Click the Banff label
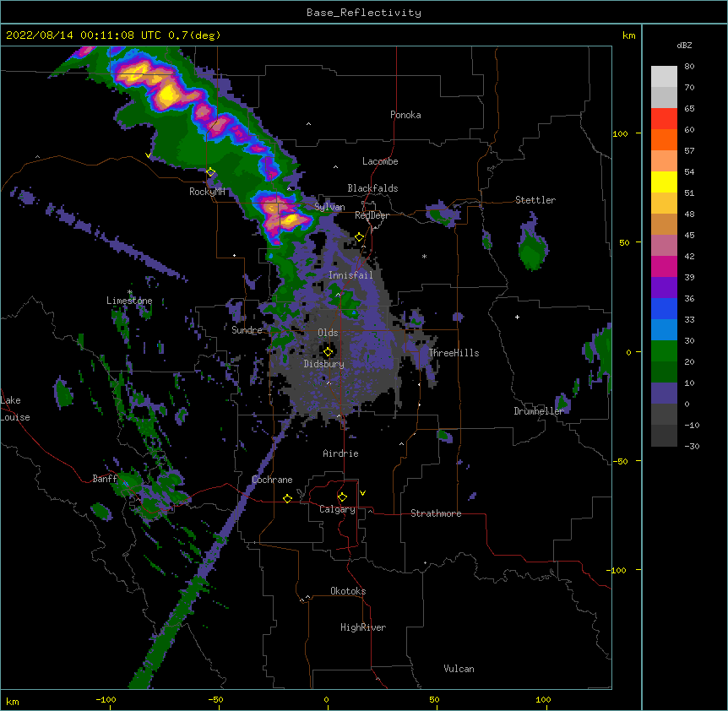The height and width of the screenshot is (711, 728). (105, 479)
